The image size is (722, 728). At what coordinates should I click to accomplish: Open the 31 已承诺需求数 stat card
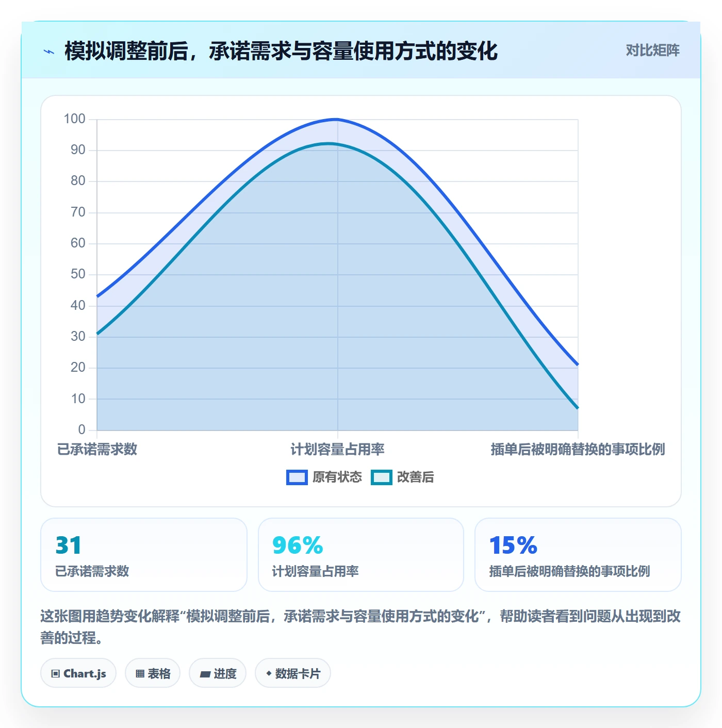[144, 555]
